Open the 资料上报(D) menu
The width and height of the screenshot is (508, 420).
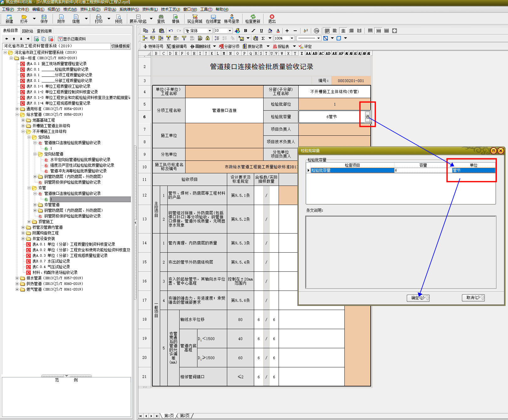[x=90, y=9]
